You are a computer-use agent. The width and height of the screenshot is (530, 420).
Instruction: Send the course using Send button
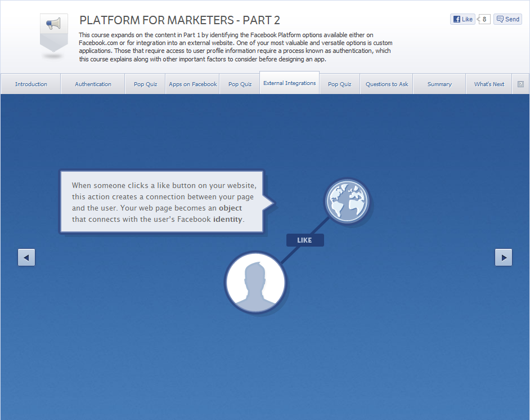pos(507,19)
